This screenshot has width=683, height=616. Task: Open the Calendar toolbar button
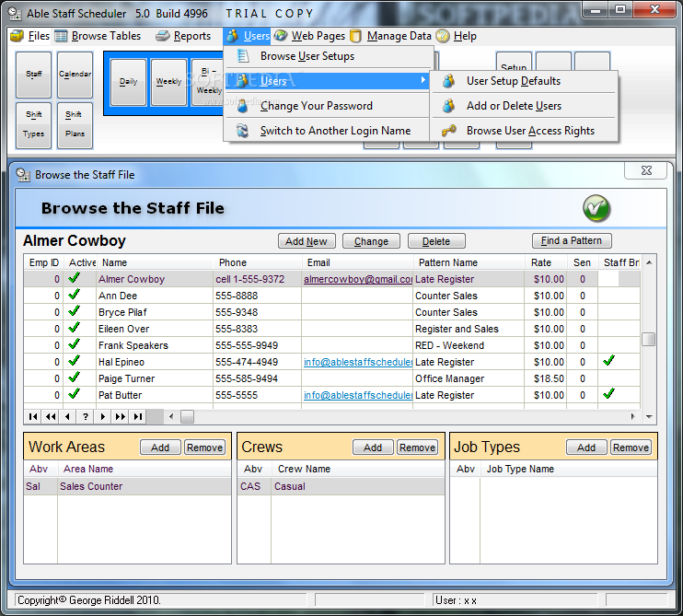75,75
